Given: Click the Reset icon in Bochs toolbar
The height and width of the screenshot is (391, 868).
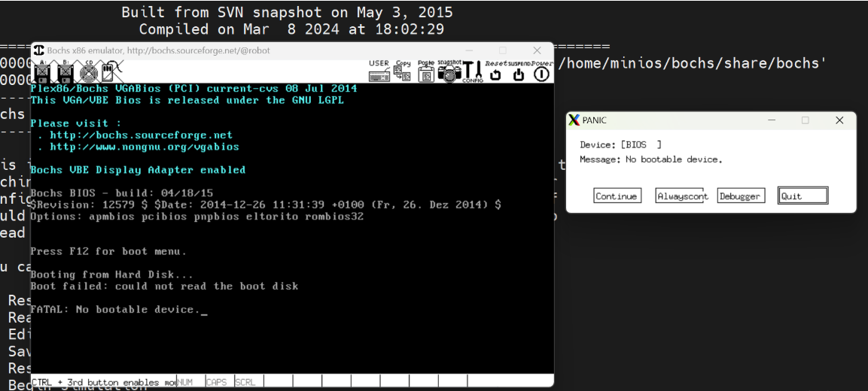Looking at the screenshot, I should (x=496, y=71).
